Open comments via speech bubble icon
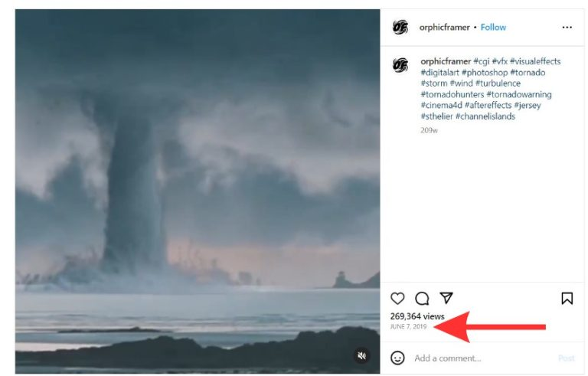588x376 pixels. (422, 299)
